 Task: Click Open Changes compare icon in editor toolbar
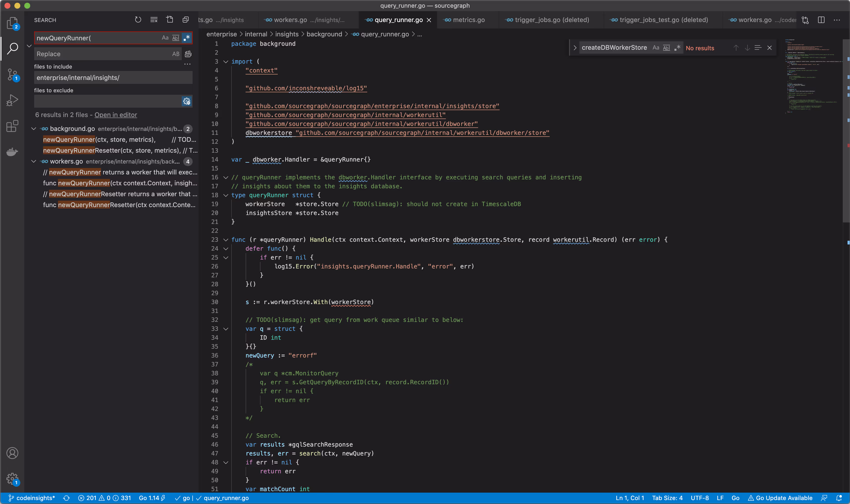[x=805, y=20]
